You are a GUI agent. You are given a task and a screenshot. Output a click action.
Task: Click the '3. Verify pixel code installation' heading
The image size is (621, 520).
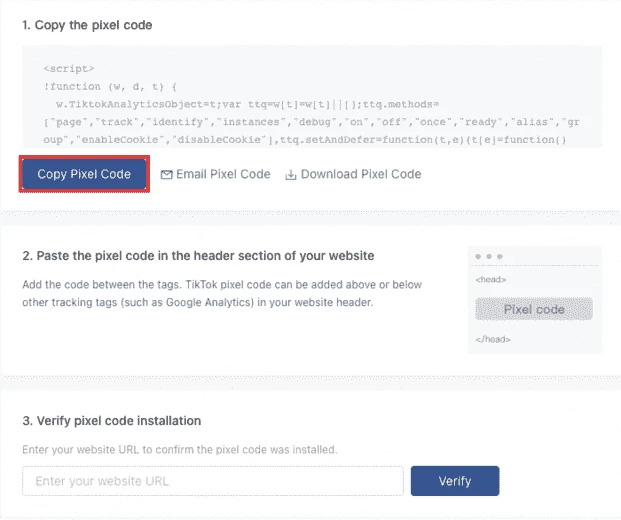pos(112,421)
